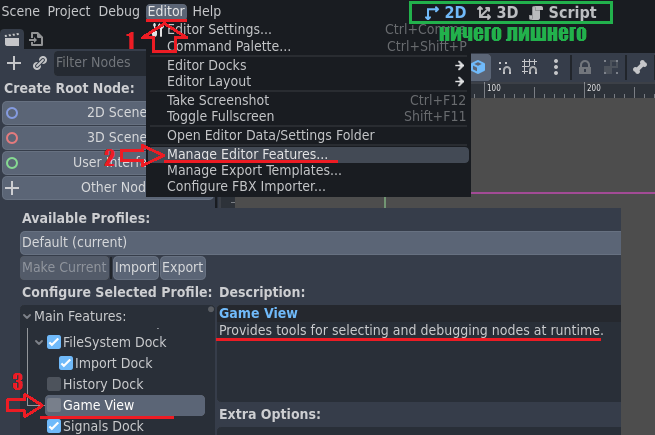Click the skeleton bone options icon
Screen dimensions: 655x435
(x=640, y=67)
